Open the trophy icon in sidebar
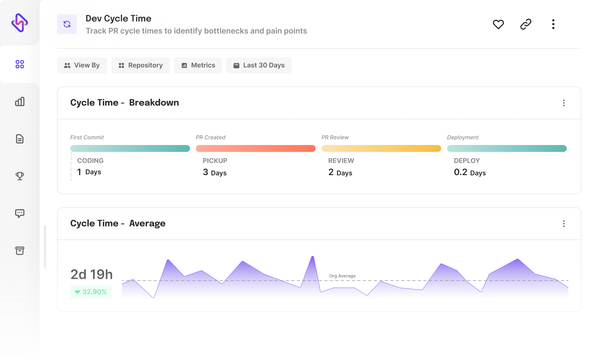This screenshot has width=599, height=364. click(x=20, y=176)
